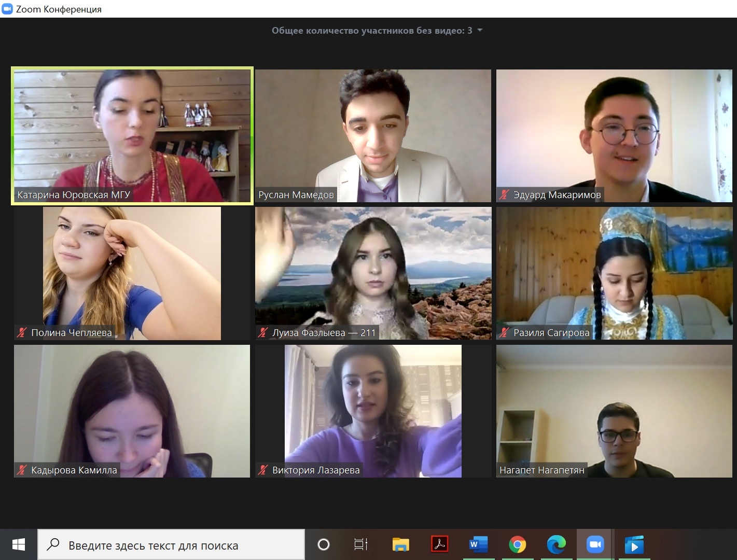737x560 pixels.
Task: Switch to Zoom app in the taskbar
Action: [595, 544]
